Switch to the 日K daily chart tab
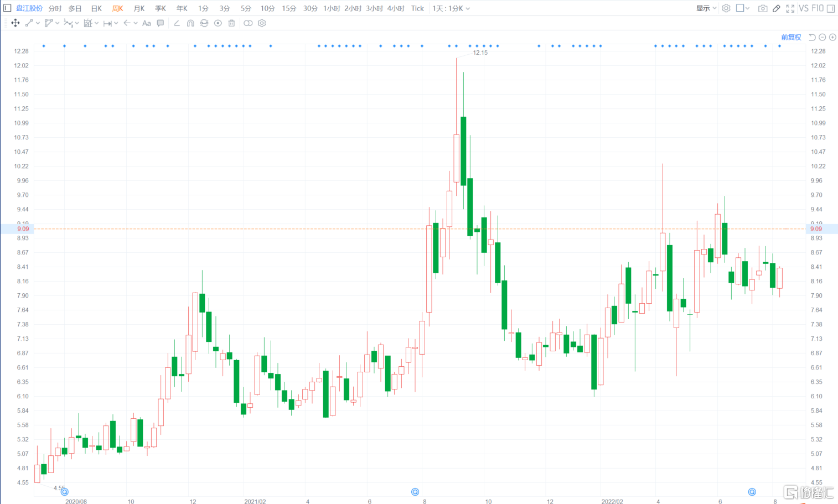Image resolution: width=838 pixels, height=504 pixels. pyautogui.click(x=96, y=8)
